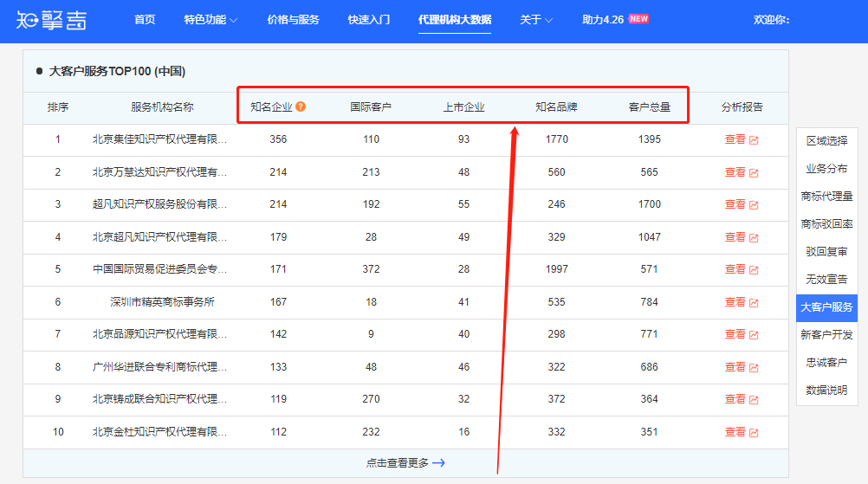This screenshot has width=868, height=484.
Task: Click 查看 link for 北京万慧达 row
Action: [x=735, y=172]
